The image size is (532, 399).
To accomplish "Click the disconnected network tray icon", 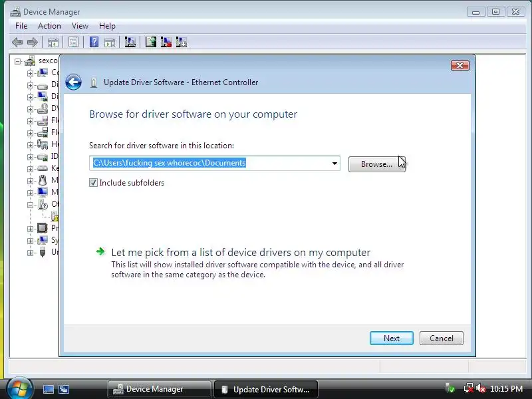I will (x=469, y=388).
